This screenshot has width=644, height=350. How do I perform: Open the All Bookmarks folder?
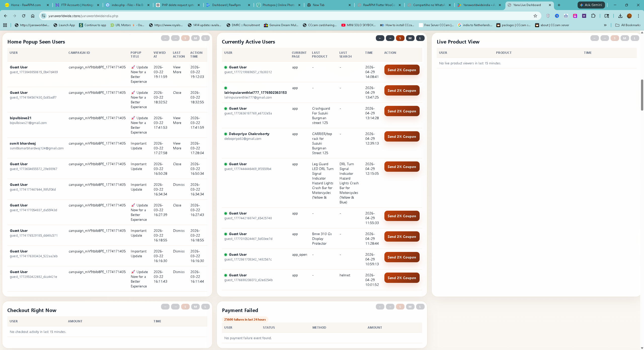pyautogui.click(x=628, y=25)
